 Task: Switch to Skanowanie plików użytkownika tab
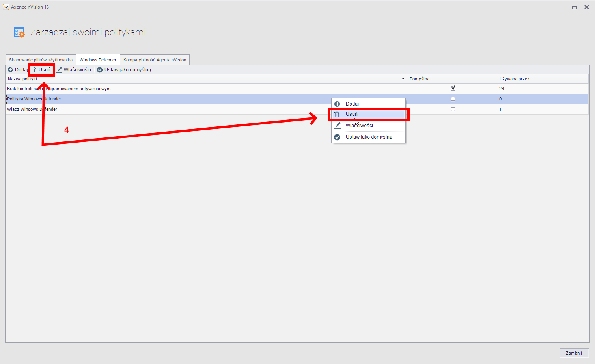click(x=41, y=60)
